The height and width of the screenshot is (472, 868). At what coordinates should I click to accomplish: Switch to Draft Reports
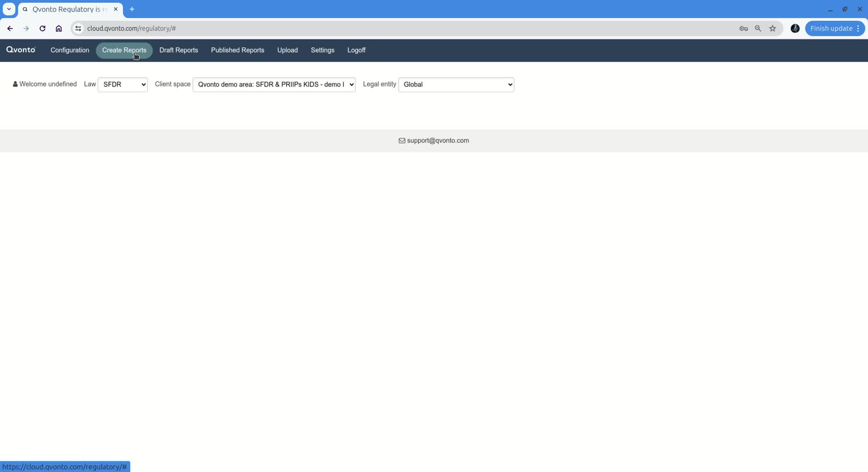178,50
